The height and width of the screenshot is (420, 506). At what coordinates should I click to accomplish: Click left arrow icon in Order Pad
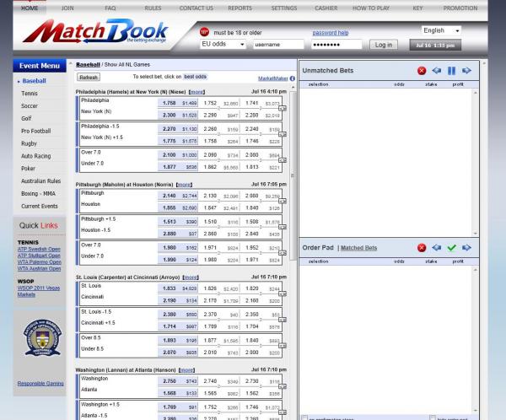(437, 248)
